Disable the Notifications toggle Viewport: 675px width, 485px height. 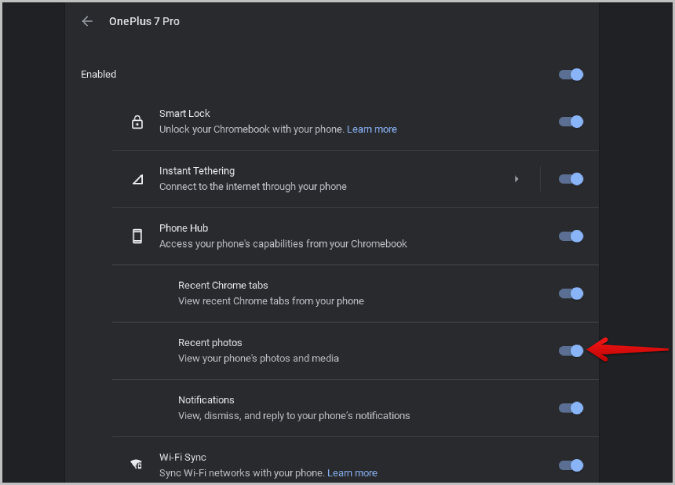(x=571, y=408)
